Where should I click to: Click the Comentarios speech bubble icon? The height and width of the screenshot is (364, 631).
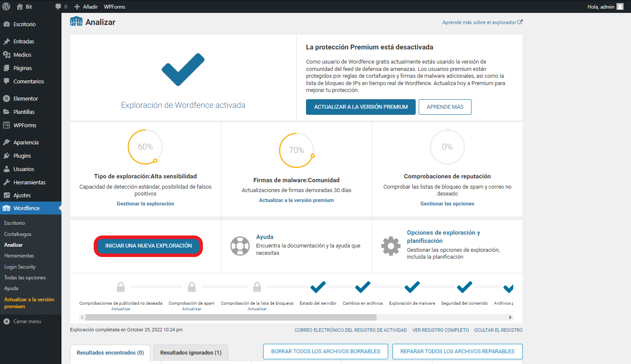click(x=6, y=81)
